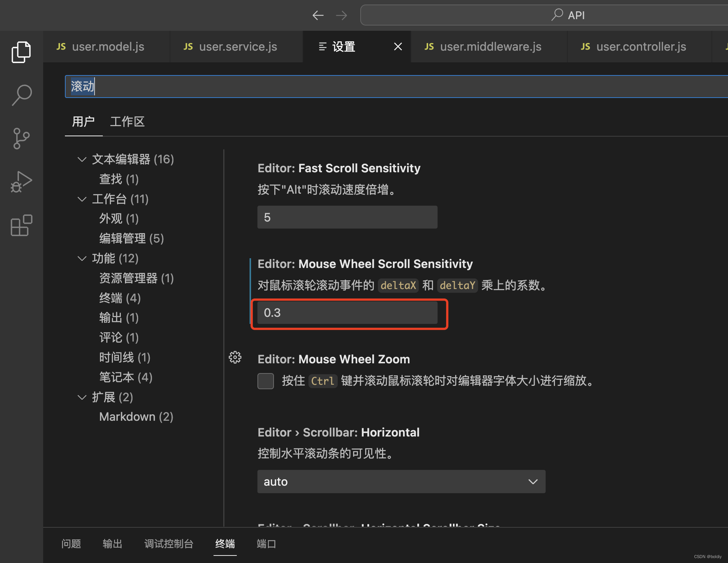Select the 工作区 settings scope tab
This screenshot has width=728, height=563.
click(127, 122)
